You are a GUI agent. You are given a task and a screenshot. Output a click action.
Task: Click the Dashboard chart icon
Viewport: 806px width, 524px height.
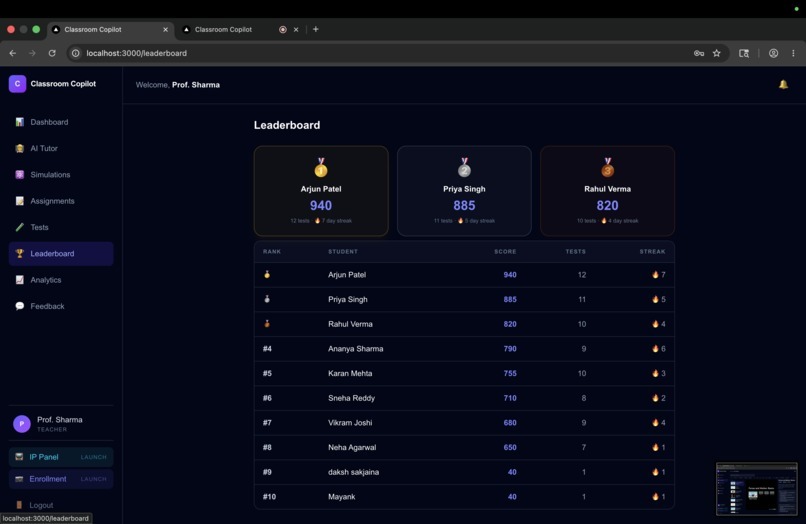(x=20, y=122)
